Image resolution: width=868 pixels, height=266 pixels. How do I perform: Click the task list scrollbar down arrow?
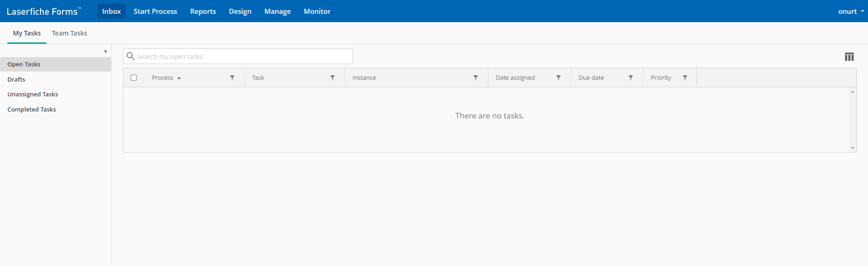(852, 148)
